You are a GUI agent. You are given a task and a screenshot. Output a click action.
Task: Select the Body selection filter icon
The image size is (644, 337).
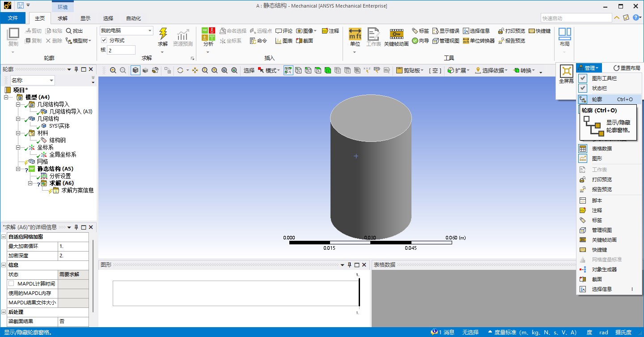pos(328,70)
